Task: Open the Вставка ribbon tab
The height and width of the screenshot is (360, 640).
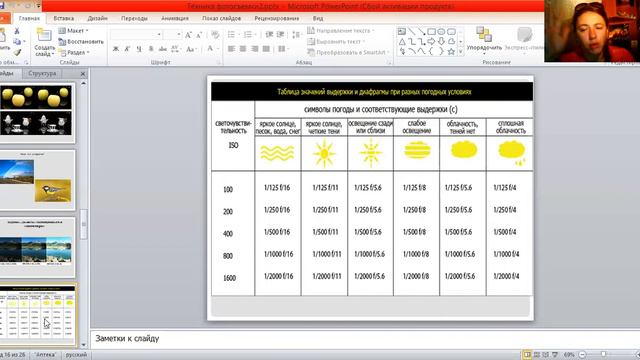Action: click(x=64, y=18)
